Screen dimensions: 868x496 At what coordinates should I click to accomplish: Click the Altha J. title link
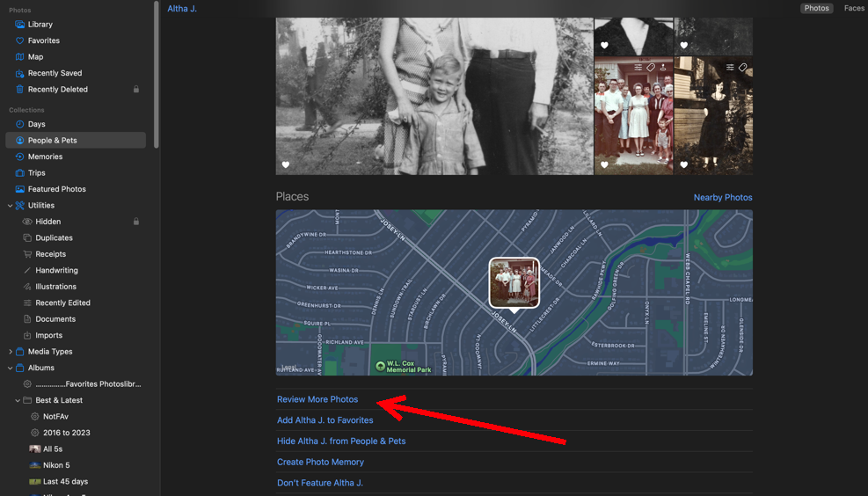point(182,8)
